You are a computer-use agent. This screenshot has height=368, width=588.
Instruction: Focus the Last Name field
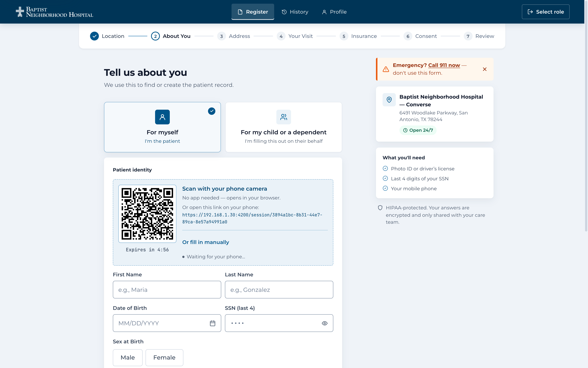pos(279,290)
